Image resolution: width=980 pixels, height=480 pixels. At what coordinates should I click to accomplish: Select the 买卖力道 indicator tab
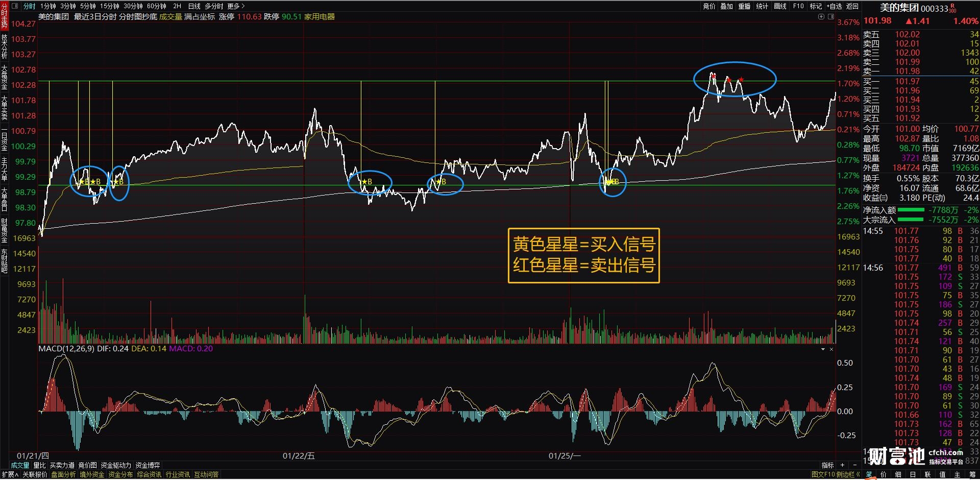tap(62, 465)
